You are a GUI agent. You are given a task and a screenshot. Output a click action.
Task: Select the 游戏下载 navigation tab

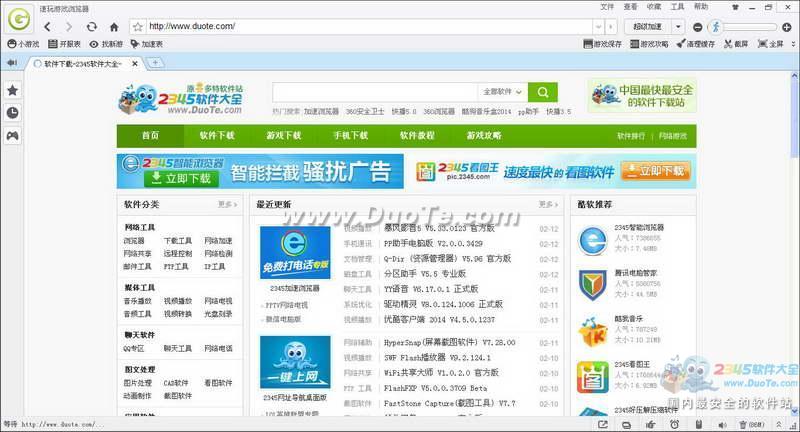(284, 136)
